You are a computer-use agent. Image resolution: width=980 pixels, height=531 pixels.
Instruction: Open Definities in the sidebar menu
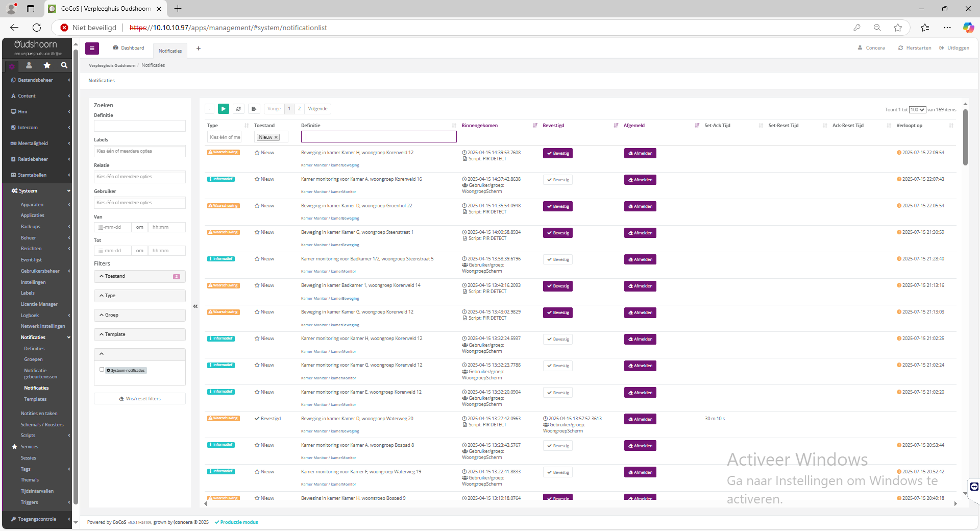click(34, 349)
